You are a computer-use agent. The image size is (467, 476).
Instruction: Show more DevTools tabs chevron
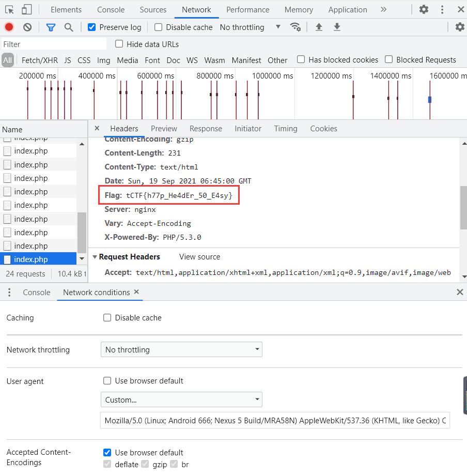coord(383,9)
